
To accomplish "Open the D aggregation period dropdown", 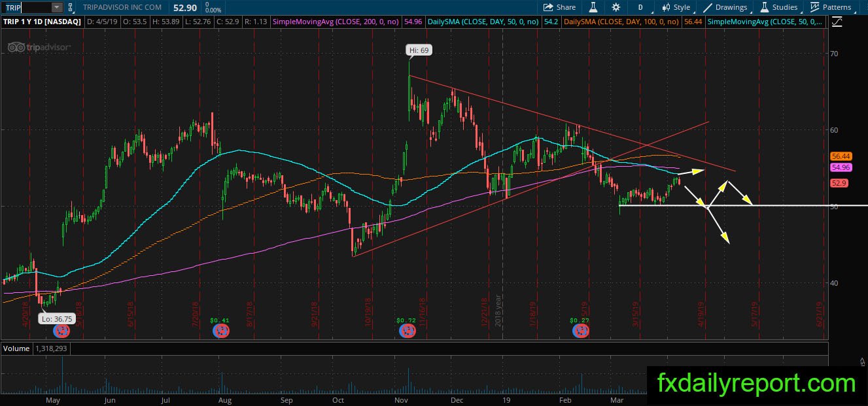I will coord(640,7).
